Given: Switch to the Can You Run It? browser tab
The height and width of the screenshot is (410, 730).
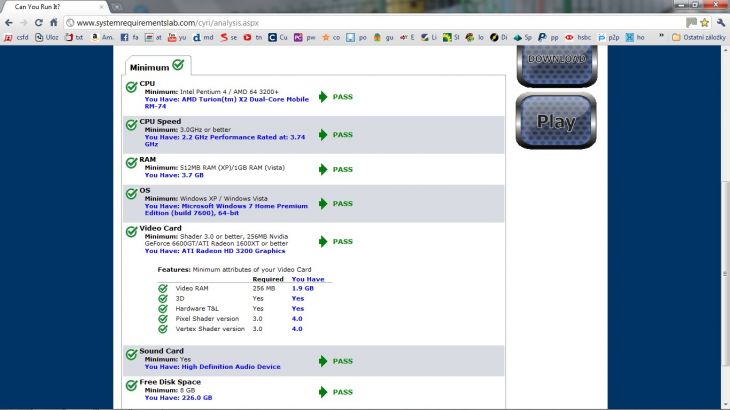Looking at the screenshot, I should pos(55,7).
